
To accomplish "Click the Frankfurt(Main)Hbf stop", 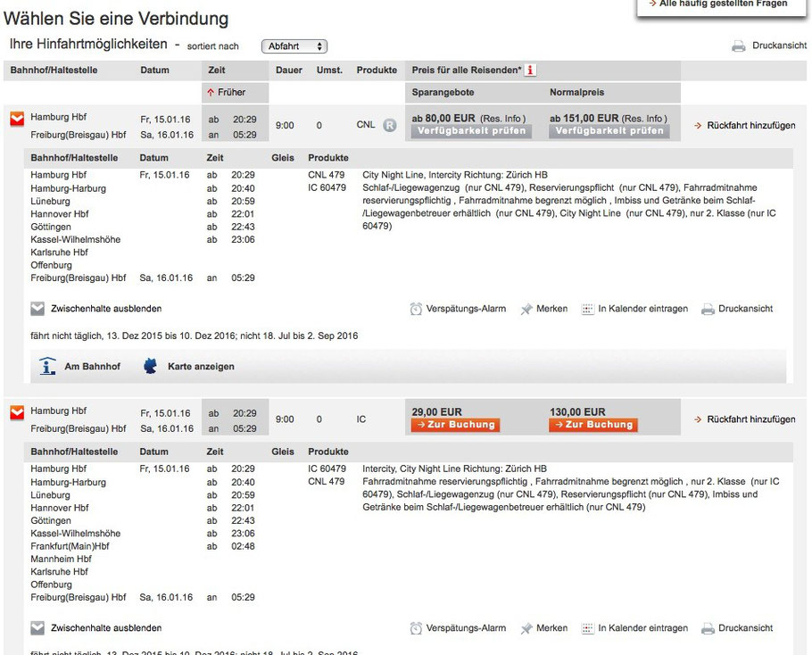I will tap(70, 546).
